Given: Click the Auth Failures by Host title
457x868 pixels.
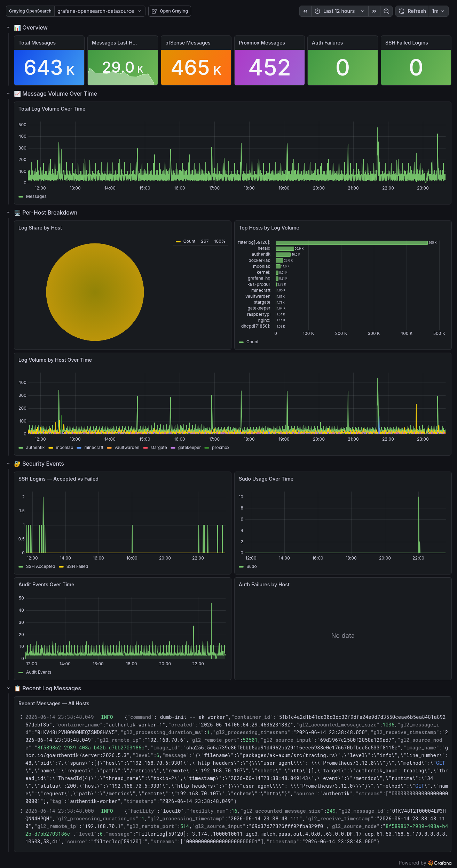Looking at the screenshot, I should 264,585.
